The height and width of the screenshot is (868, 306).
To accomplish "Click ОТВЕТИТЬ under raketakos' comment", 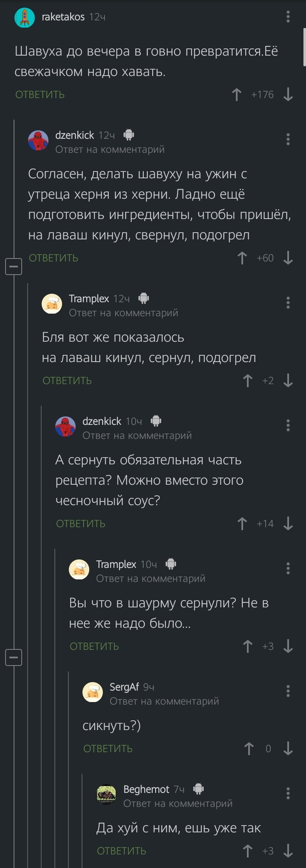I will tap(39, 94).
